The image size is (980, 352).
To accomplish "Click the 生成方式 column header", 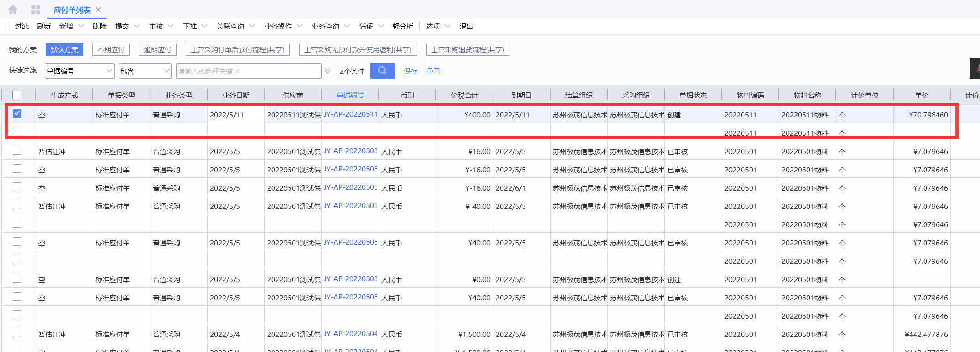I will [64, 95].
